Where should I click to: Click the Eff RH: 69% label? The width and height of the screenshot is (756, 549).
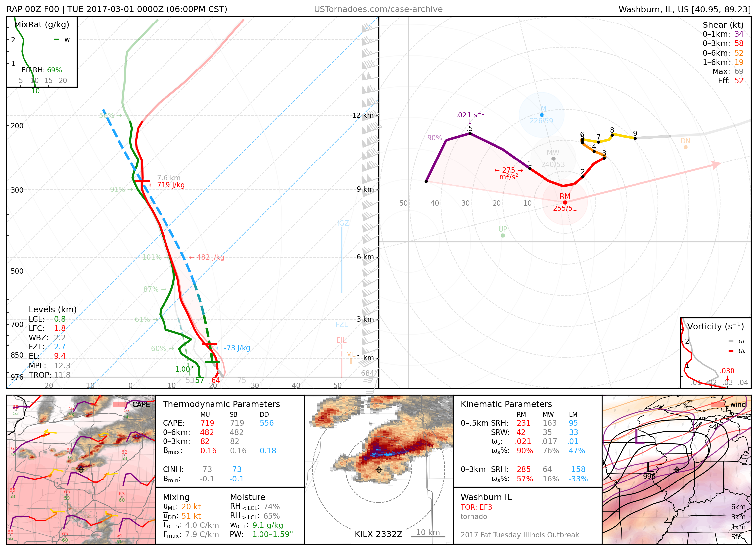pos(42,70)
